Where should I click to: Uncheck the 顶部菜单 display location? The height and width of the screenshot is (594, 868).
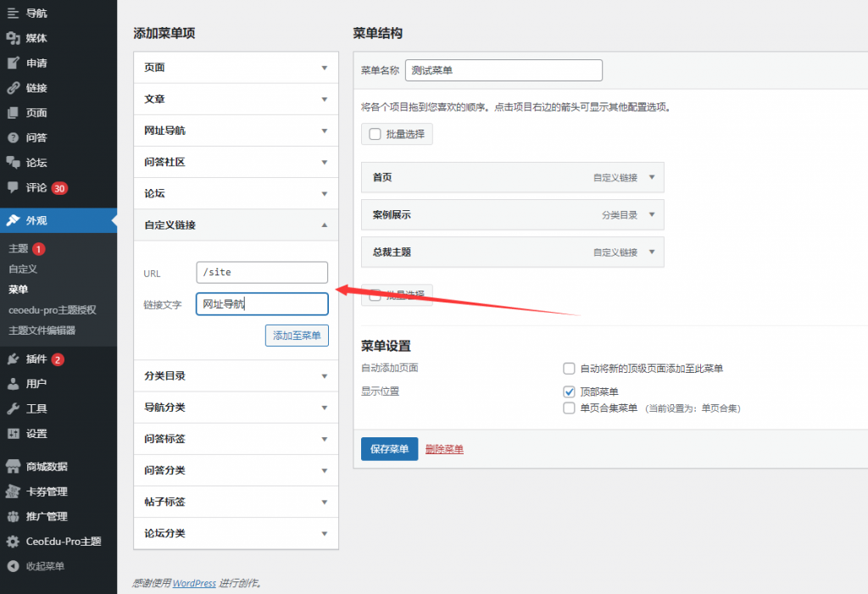coord(570,391)
